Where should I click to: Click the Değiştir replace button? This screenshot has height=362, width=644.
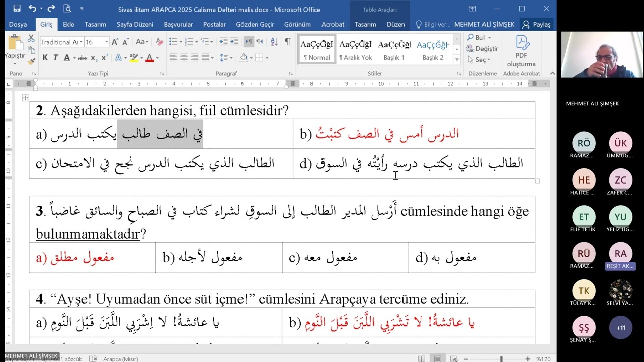[x=482, y=49]
